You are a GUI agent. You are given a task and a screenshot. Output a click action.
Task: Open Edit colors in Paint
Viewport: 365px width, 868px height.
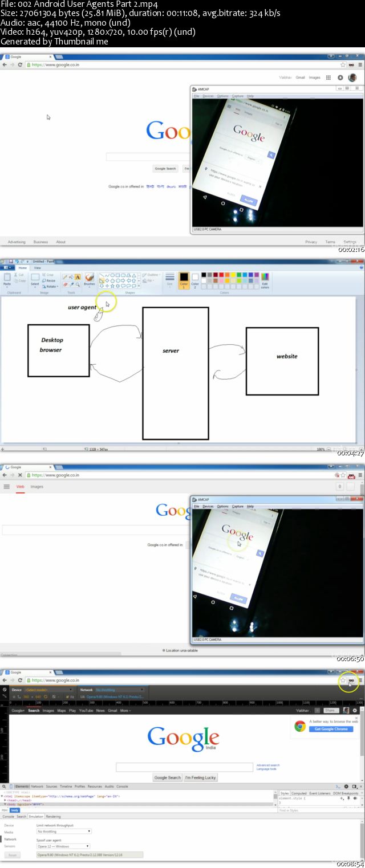coord(265,281)
